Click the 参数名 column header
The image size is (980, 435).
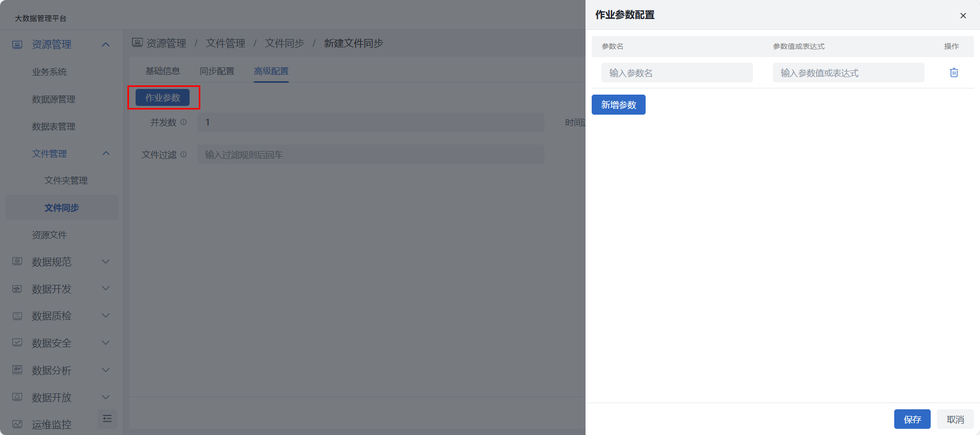tap(613, 46)
